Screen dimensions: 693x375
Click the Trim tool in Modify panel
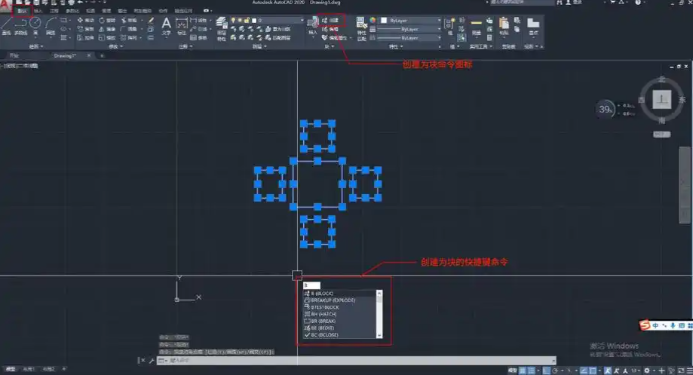tap(129, 20)
